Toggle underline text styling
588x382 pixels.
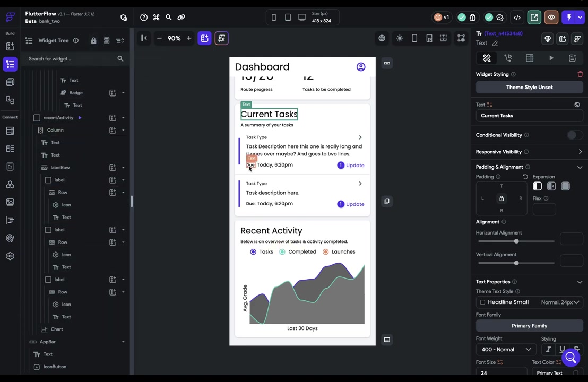(562, 350)
